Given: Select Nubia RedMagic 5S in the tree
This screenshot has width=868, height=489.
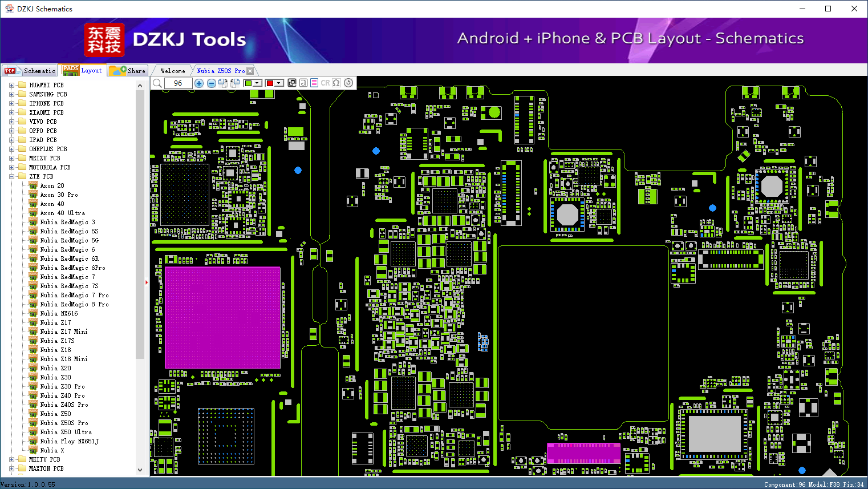Looking at the screenshot, I should point(69,231).
